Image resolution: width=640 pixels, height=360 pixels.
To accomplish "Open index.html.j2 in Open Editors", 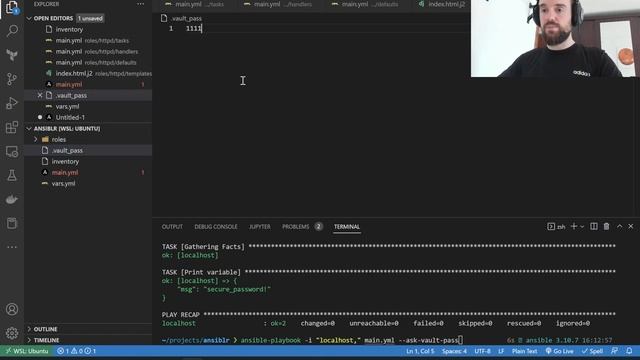I will tap(98, 73).
